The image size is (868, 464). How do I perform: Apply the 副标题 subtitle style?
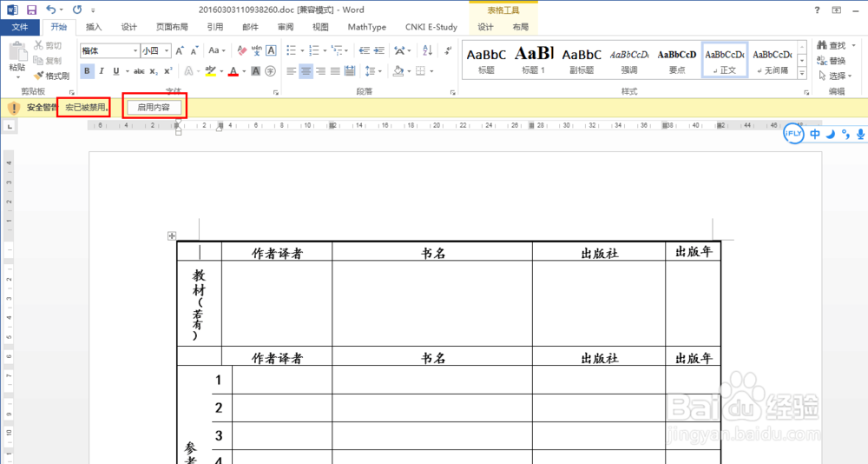582,60
